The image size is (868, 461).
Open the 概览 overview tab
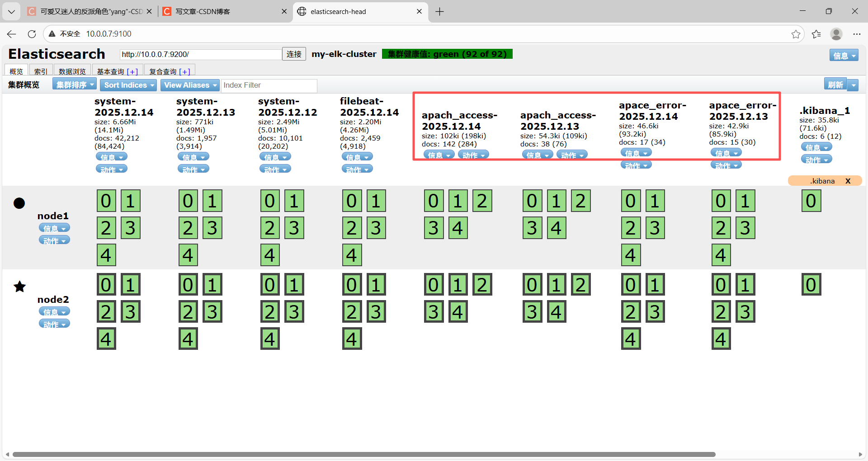coord(16,71)
